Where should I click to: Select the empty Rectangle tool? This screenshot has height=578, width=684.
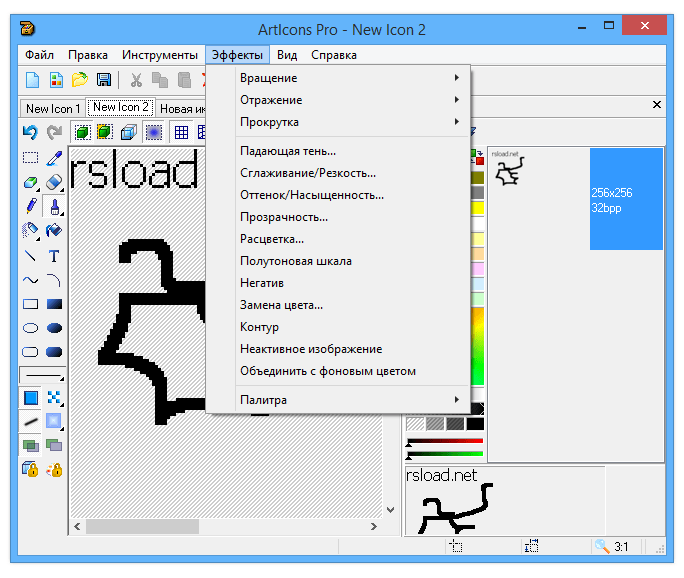pyautogui.click(x=31, y=304)
